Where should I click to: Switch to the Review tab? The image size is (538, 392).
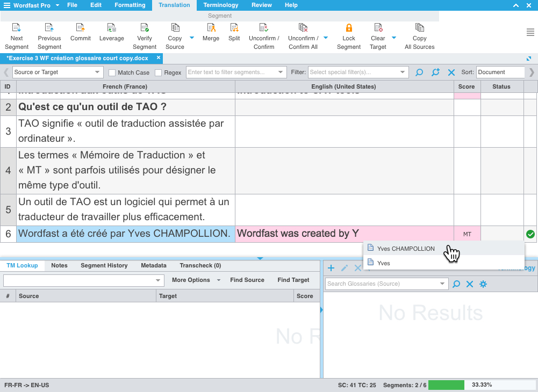[261, 5]
